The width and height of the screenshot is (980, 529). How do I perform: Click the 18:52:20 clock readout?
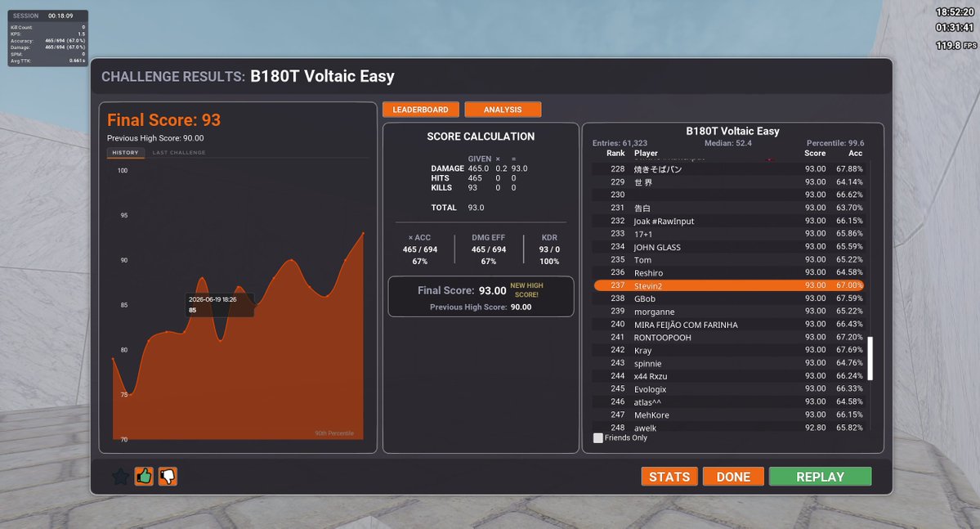pyautogui.click(x=955, y=12)
